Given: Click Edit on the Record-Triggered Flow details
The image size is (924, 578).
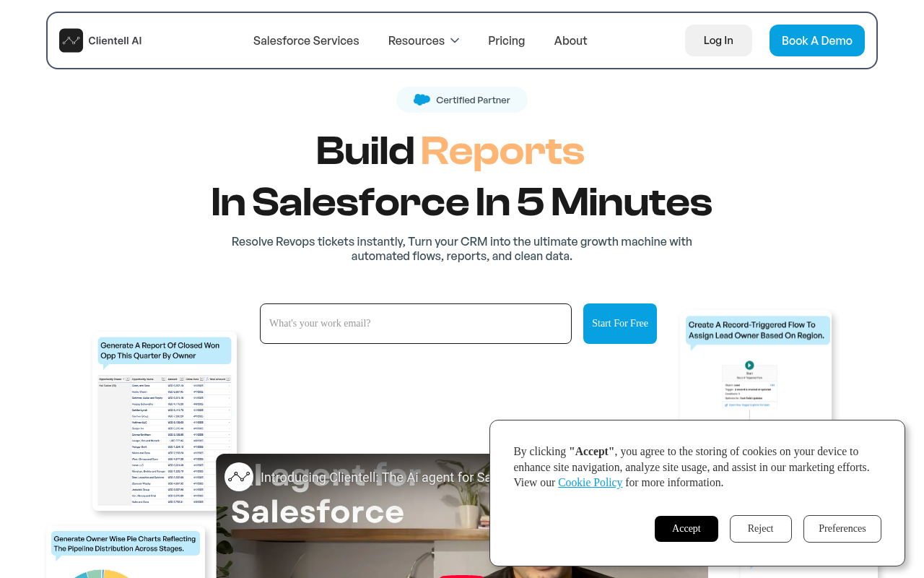Looking at the screenshot, I should 772,385.
